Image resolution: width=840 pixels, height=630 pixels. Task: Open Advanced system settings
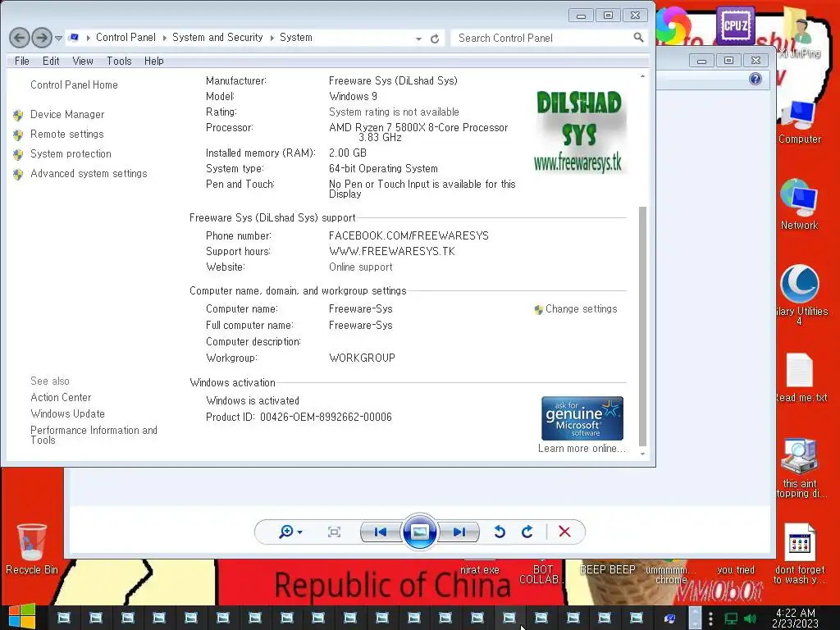click(89, 174)
